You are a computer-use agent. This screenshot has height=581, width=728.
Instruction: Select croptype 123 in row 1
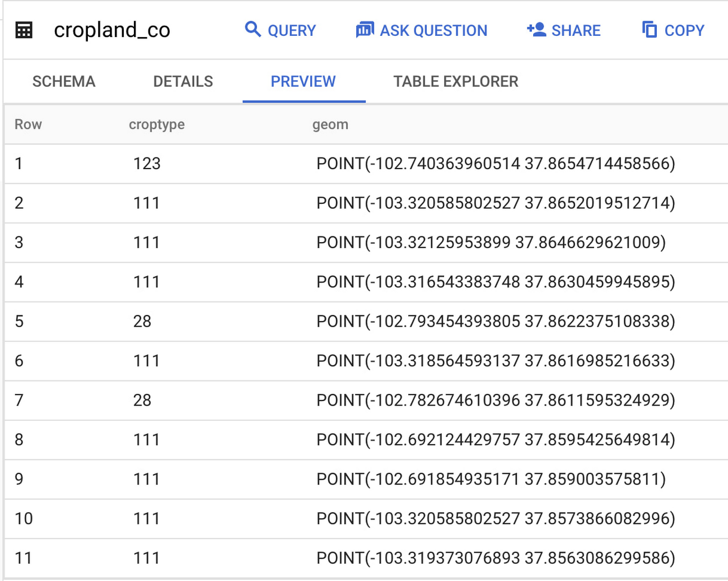(147, 164)
